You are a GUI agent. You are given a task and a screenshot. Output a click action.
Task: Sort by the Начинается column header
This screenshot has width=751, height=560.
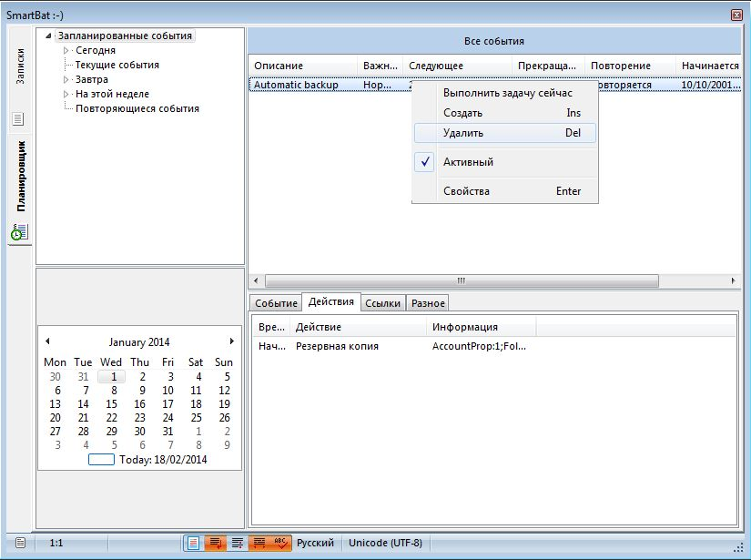tap(709, 66)
